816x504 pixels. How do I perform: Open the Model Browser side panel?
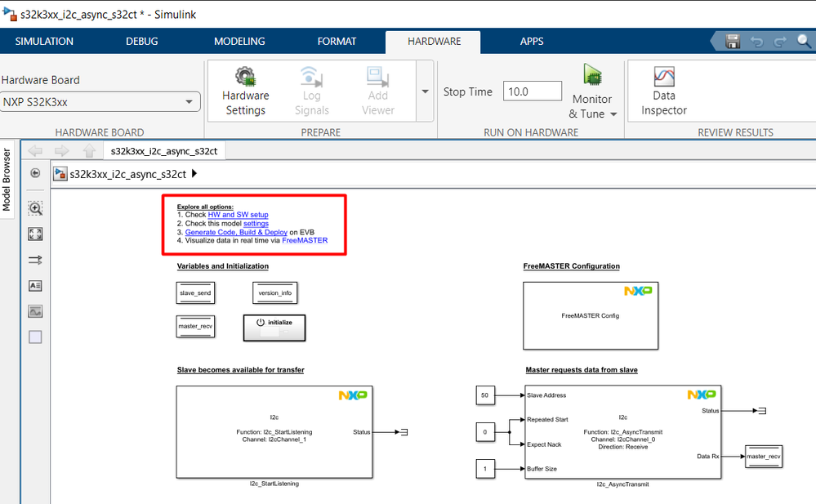click(x=7, y=180)
